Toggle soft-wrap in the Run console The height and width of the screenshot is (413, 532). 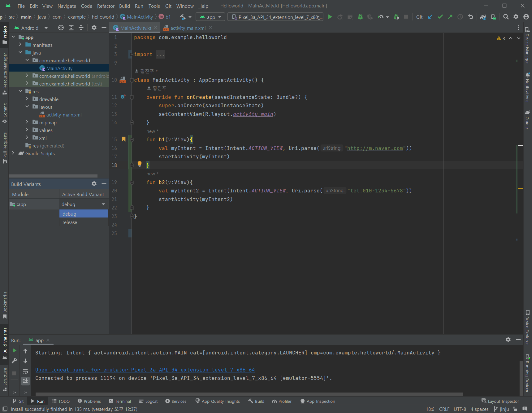pos(25,371)
